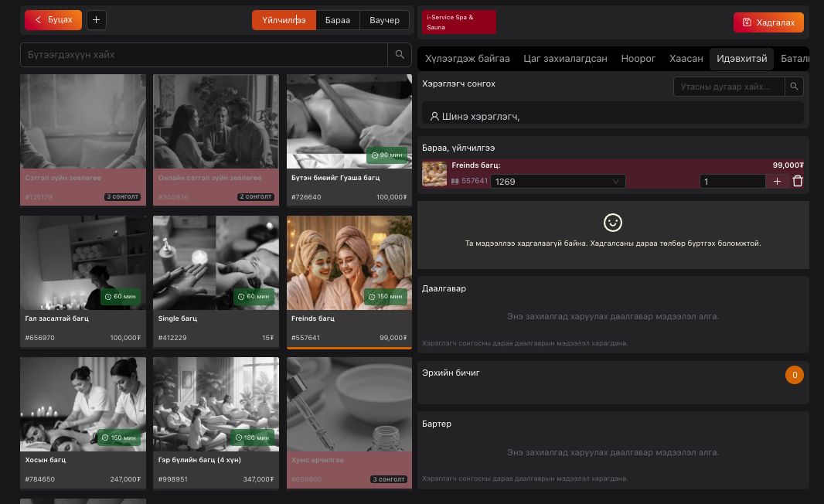This screenshot has height=504, width=824.
Task: Click the Утасны дугаар хайх input field
Action: pos(728,87)
